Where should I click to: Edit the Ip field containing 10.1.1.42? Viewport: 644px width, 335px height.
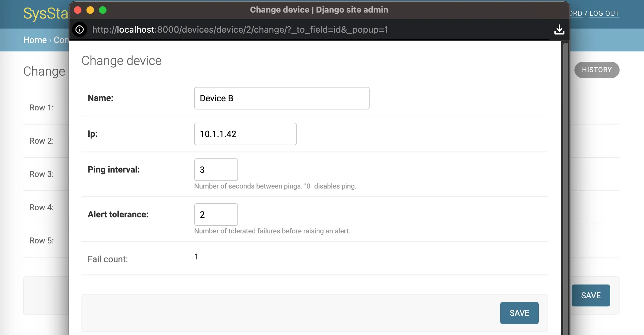click(245, 134)
